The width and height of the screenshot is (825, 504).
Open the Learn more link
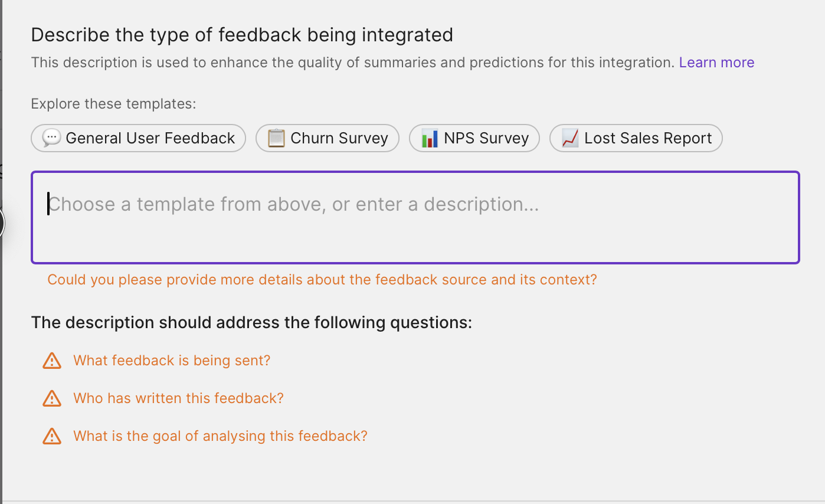point(716,63)
